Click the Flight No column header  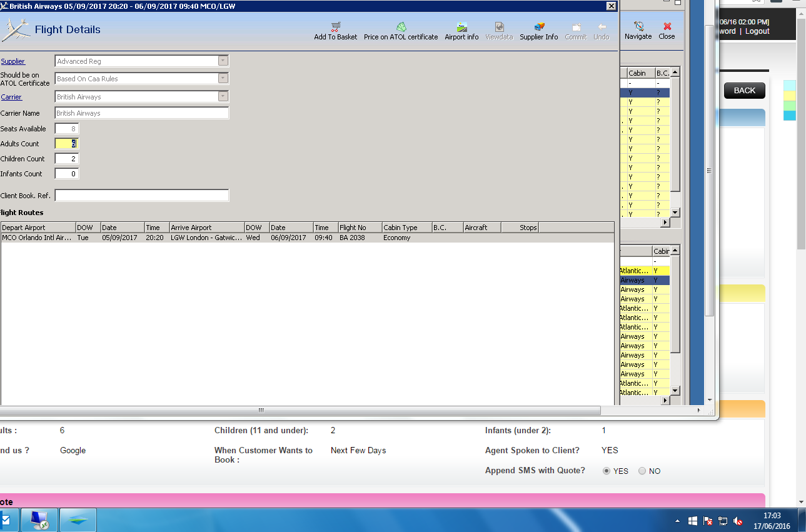click(360, 228)
